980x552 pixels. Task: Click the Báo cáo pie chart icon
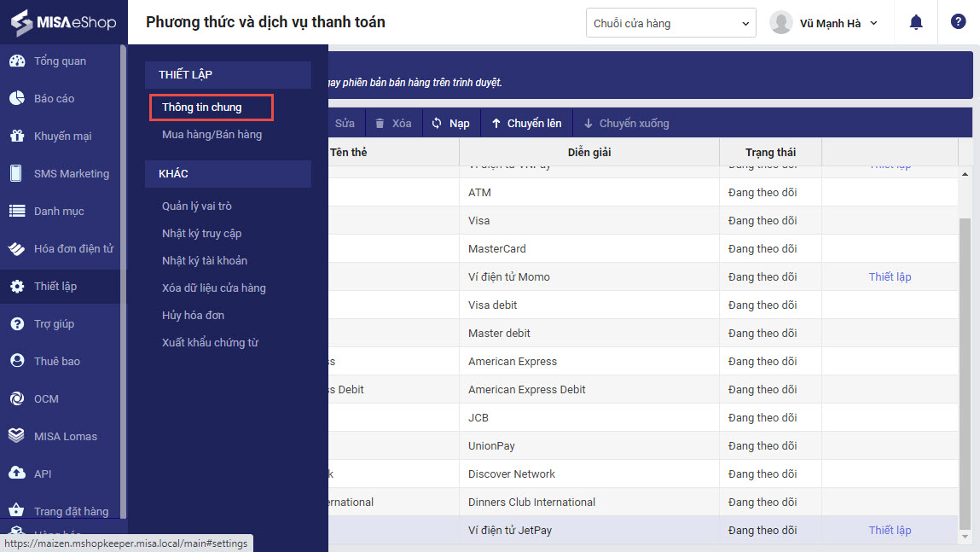(x=16, y=99)
